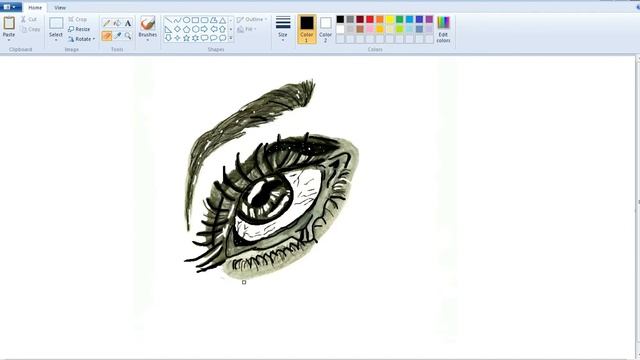Select the Color picker eyedropper tool
Image resolution: width=640 pixels, height=360 pixels.
point(118,36)
